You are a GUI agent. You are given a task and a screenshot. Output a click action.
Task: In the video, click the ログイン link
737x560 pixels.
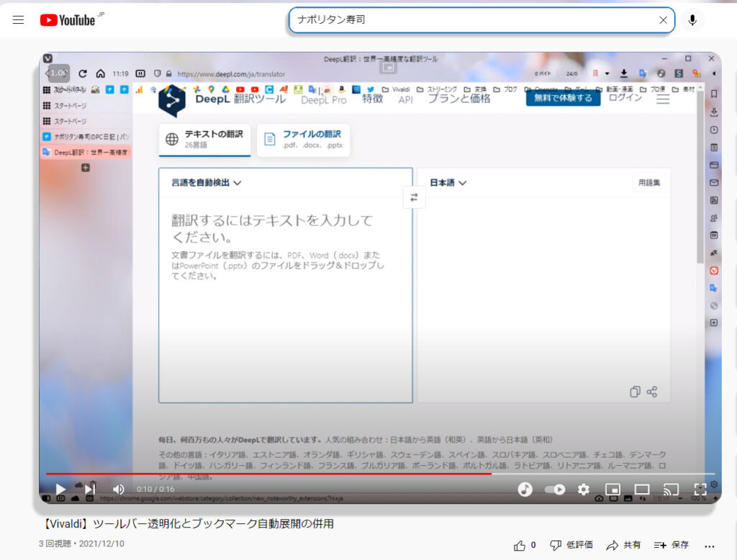click(625, 97)
